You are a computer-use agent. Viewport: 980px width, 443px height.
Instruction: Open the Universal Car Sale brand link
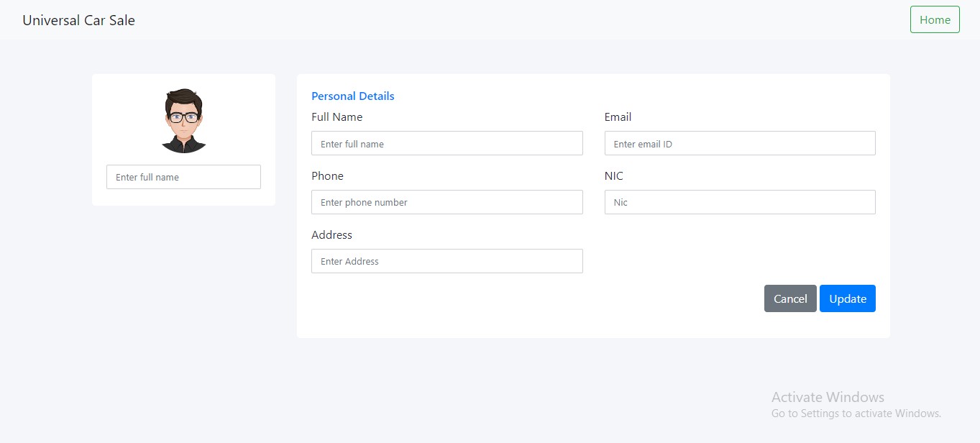coord(78,20)
